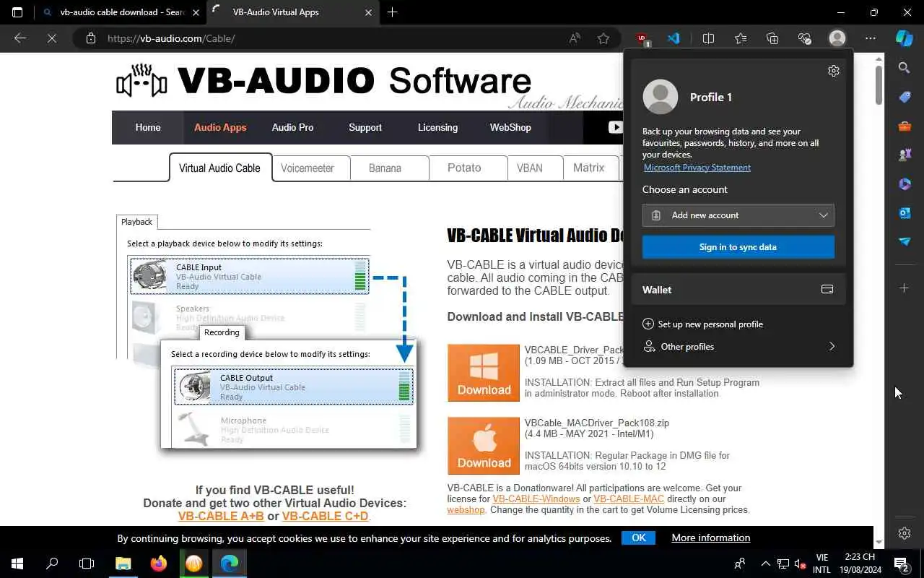
Task: Open the Support menu item
Action: pos(365,127)
